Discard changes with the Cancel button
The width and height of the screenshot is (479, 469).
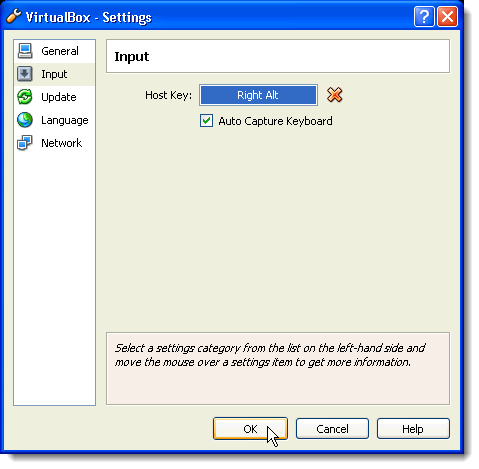pos(332,429)
